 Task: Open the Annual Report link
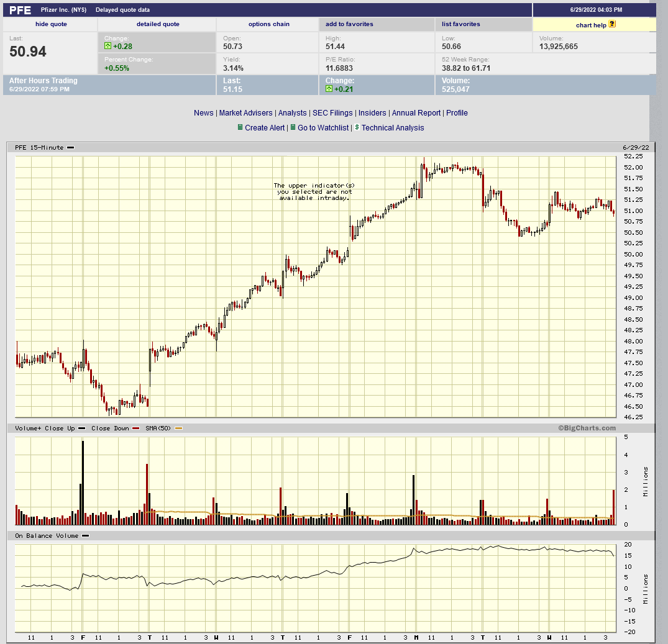(x=416, y=113)
